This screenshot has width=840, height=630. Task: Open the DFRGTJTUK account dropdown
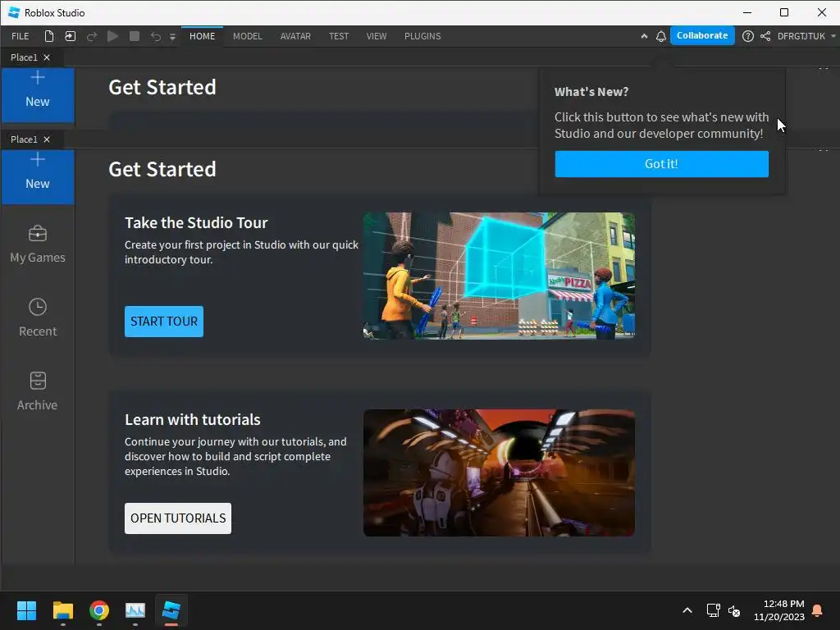pyautogui.click(x=806, y=36)
